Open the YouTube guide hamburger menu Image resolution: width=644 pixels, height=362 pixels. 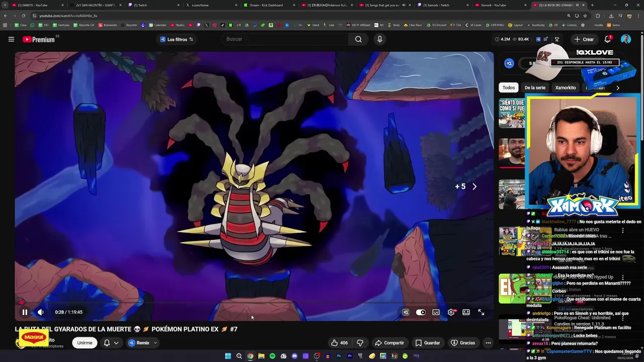tap(11, 39)
